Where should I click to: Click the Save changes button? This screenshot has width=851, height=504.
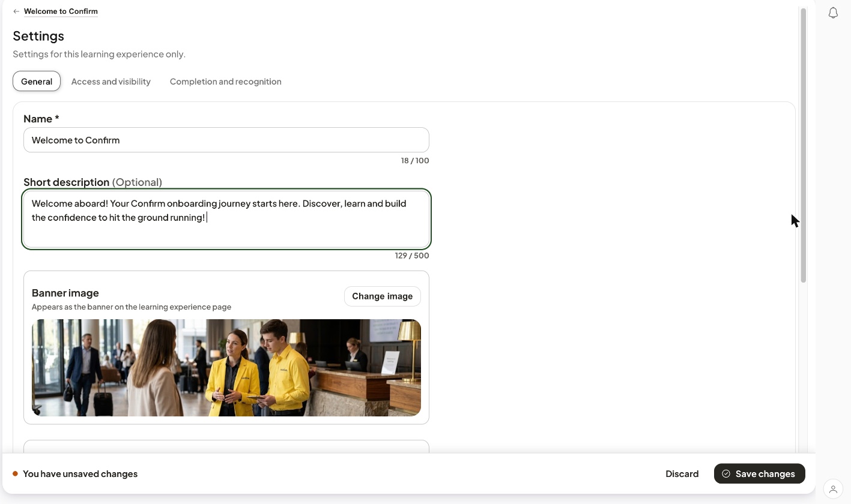760,474
